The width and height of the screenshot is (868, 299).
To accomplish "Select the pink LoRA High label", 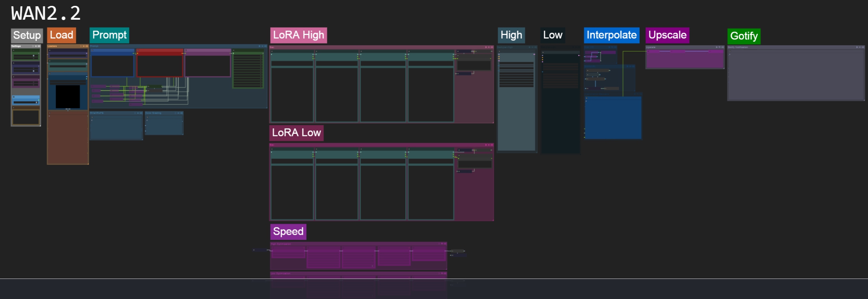I will click(299, 35).
